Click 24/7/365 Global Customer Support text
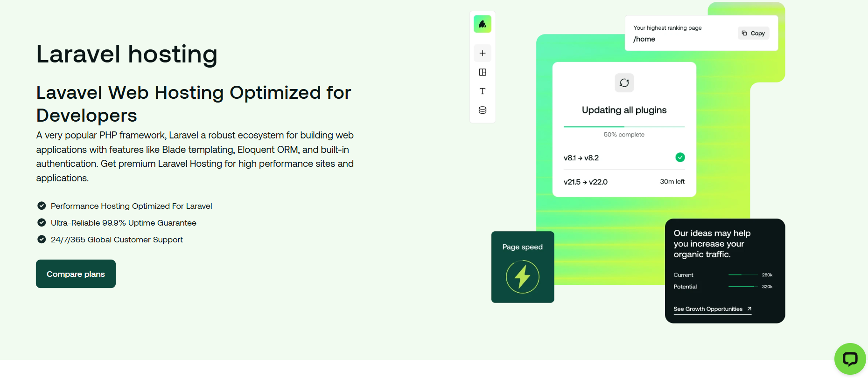The image size is (868, 378). click(117, 240)
